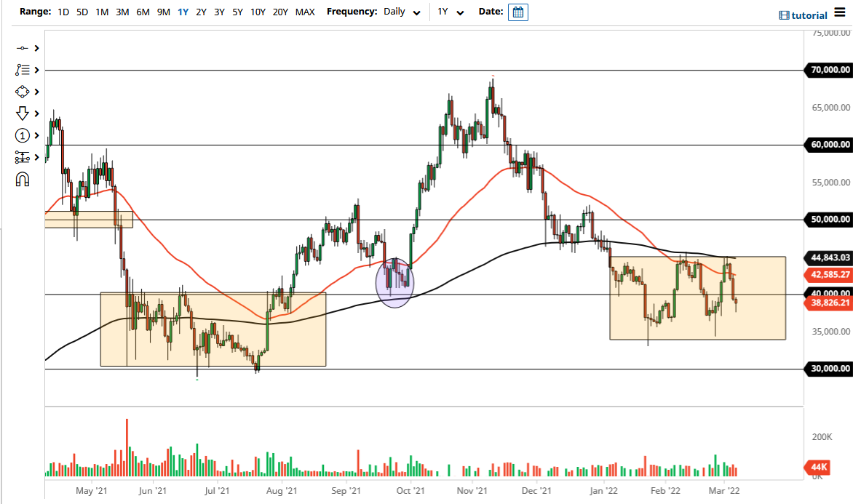Activate the 5D range option
The width and height of the screenshot is (861, 504).
coord(82,12)
